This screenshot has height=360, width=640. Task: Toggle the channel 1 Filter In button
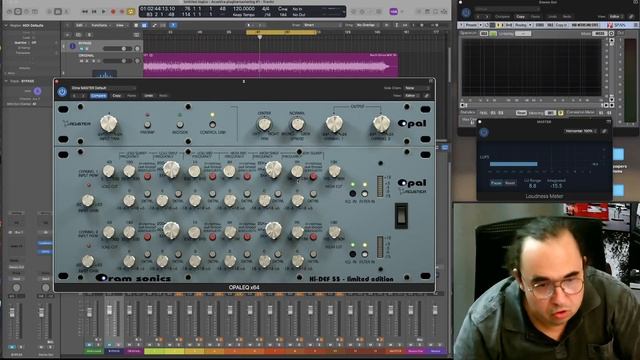(x=364, y=193)
